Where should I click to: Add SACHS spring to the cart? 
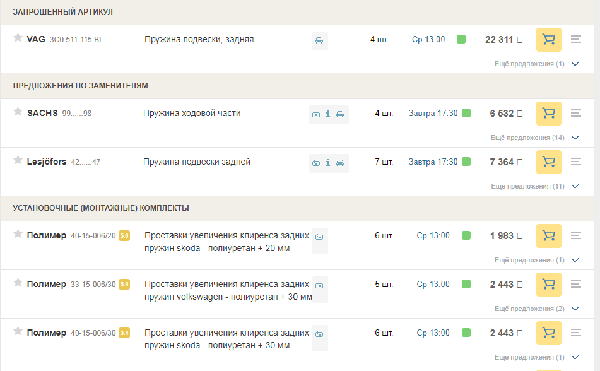point(549,114)
